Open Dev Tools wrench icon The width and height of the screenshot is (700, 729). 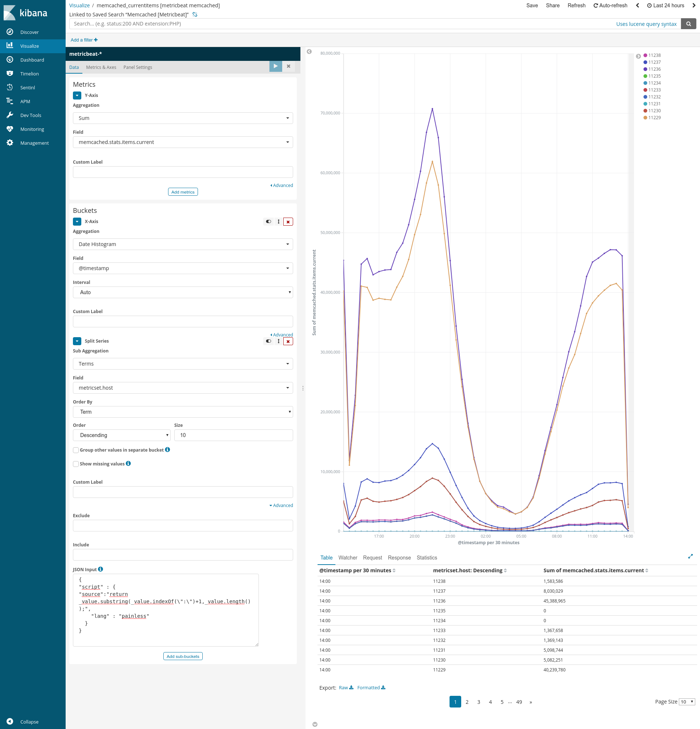click(x=10, y=115)
